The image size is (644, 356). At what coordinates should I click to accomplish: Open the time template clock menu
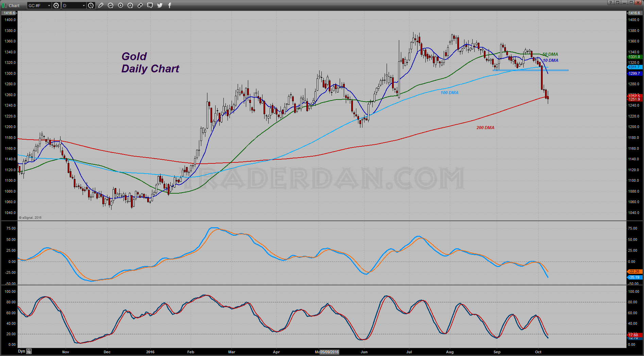tap(91, 5)
